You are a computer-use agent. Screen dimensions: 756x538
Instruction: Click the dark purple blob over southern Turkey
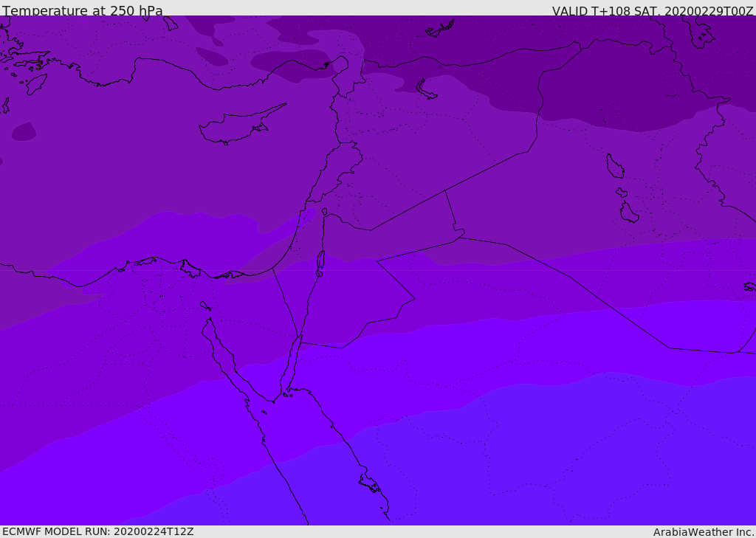point(292,64)
